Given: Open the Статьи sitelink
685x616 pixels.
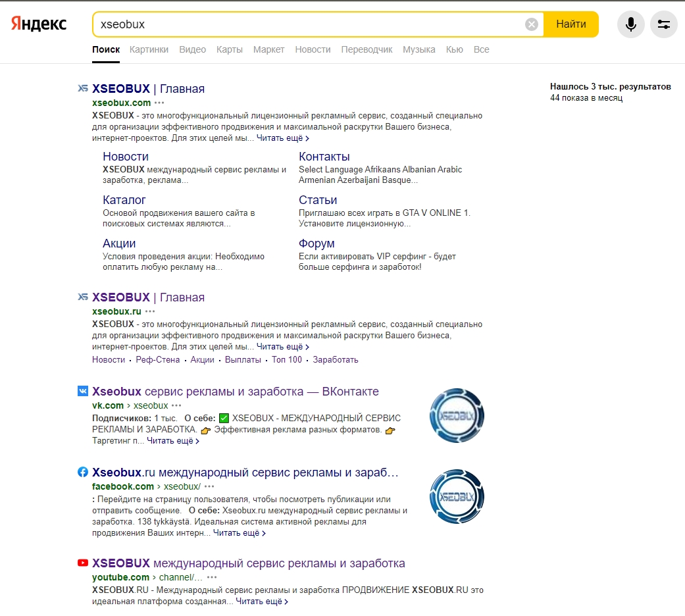Looking at the screenshot, I should pyautogui.click(x=318, y=199).
